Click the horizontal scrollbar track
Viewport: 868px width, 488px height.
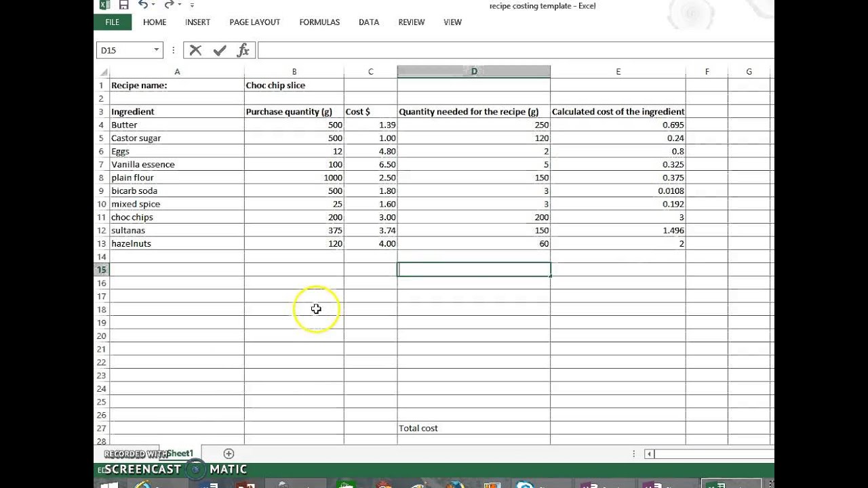tap(713, 454)
